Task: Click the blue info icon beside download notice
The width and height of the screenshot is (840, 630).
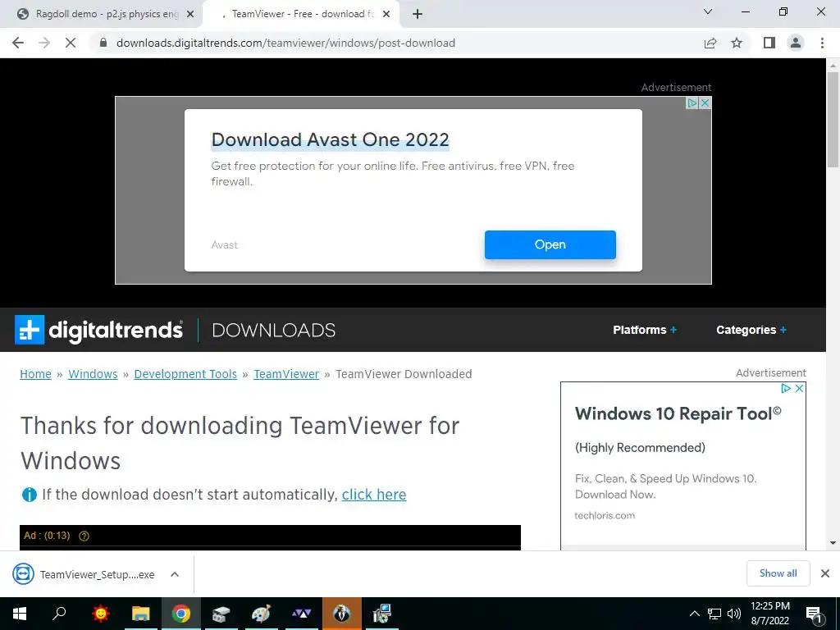Action: (29, 495)
